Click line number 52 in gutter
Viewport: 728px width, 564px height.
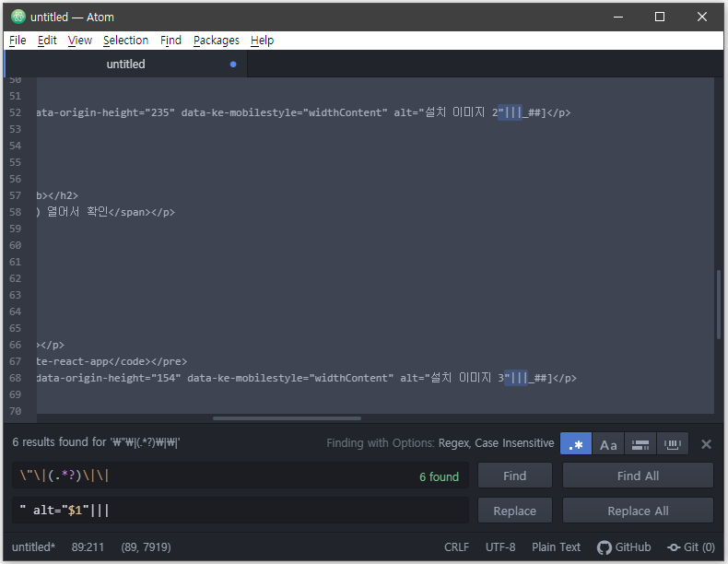[16, 112]
